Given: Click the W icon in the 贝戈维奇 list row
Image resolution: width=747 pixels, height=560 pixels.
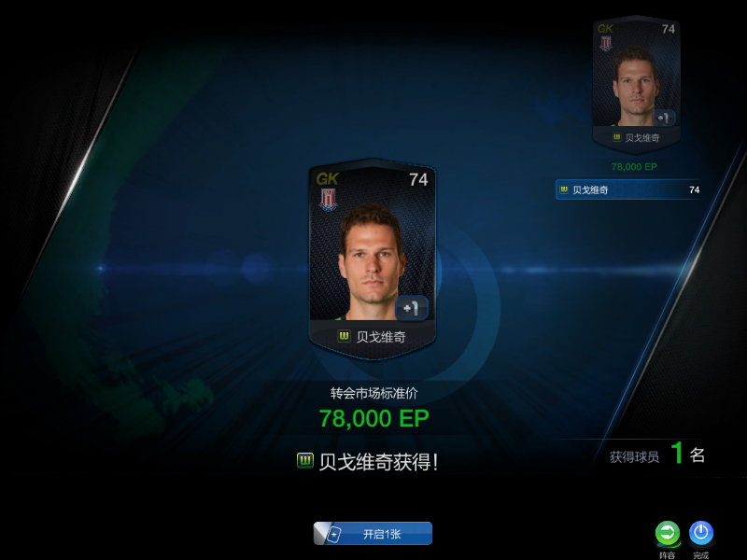Looking at the screenshot, I should (x=564, y=189).
